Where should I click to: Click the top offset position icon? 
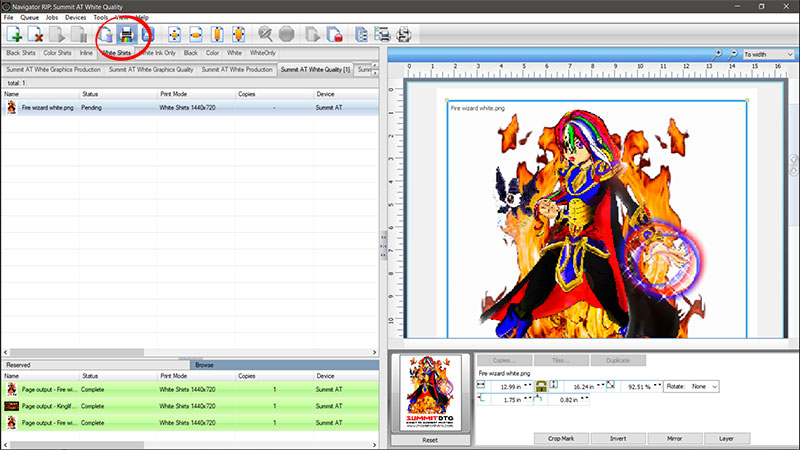click(538, 399)
